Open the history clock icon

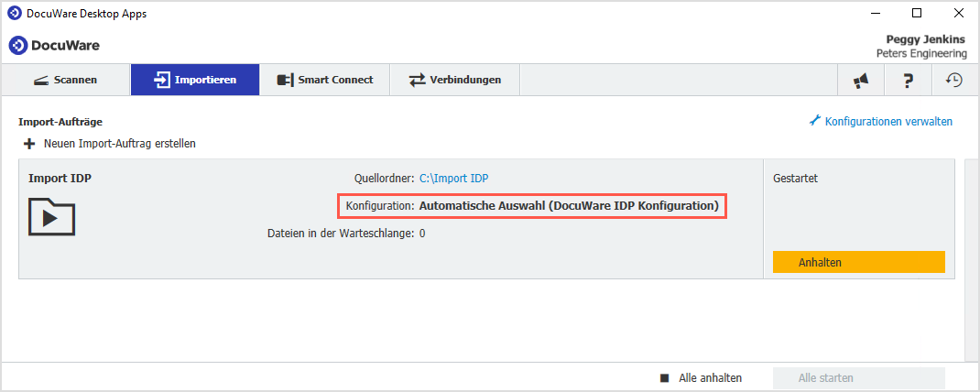[953, 80]
